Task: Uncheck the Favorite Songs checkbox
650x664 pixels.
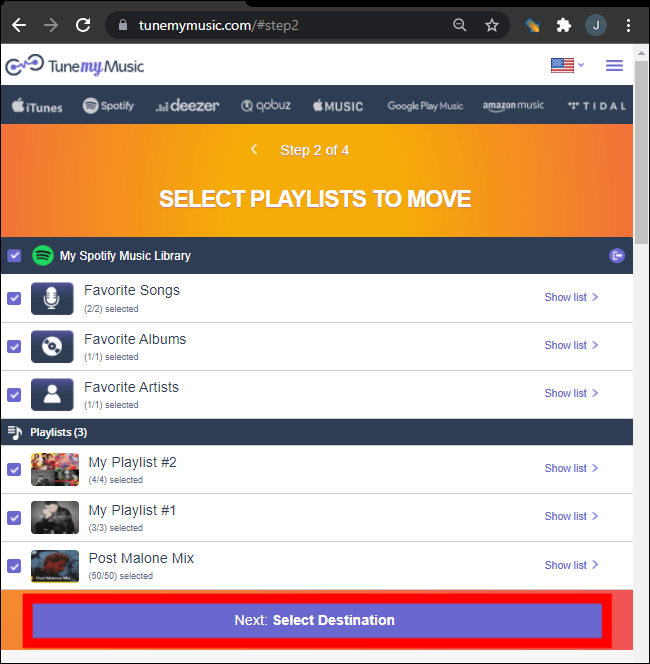Action: (x=14, y=298)
